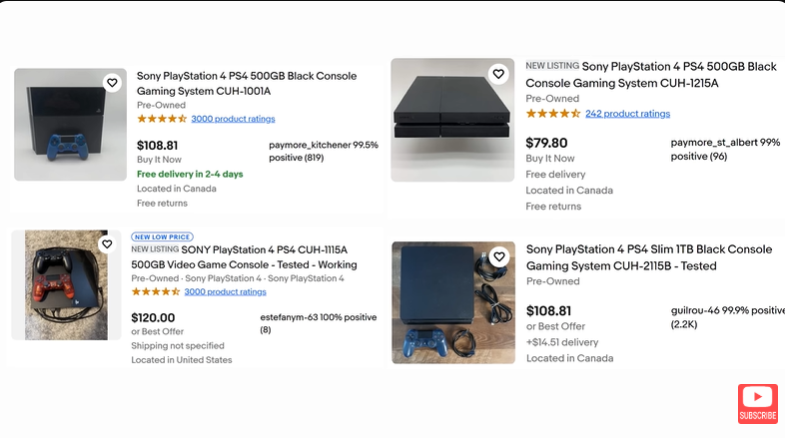Tap heart icon on PS4 Slim 1TB listing
The width and height of the screenshot is (785, 438).
(499, 257)
